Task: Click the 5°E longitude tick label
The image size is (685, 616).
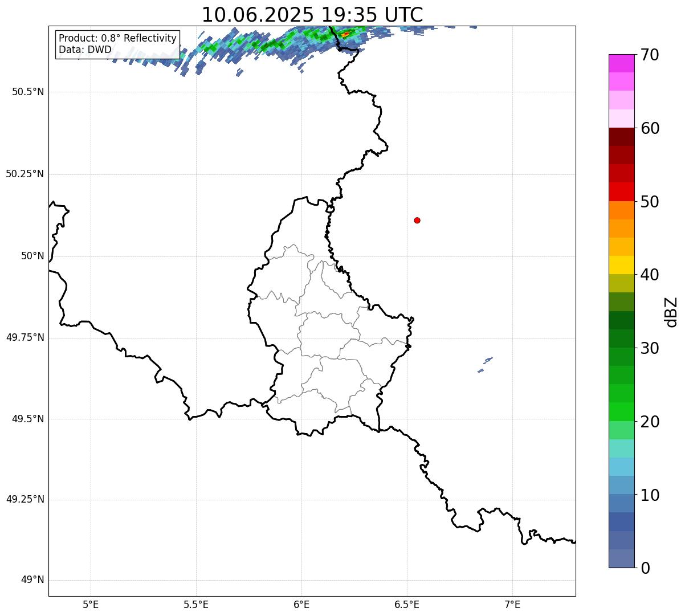Action: coord(91,604)
